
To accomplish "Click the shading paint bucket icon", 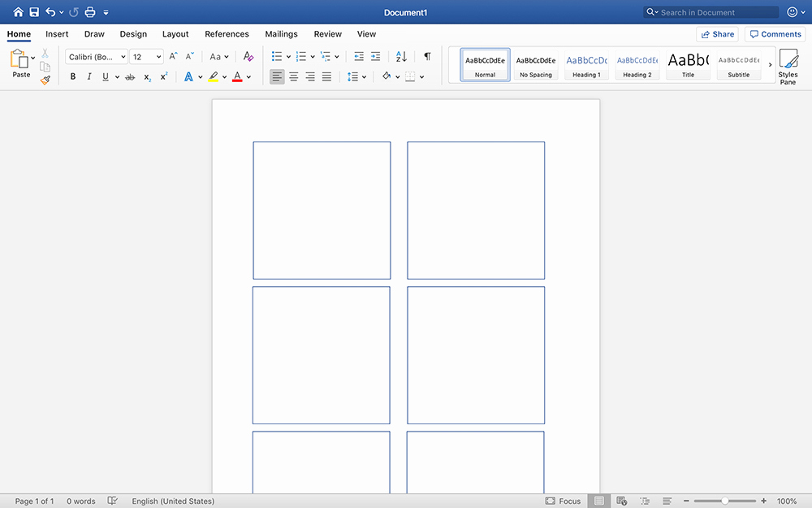I will click(x=387, y=76).
